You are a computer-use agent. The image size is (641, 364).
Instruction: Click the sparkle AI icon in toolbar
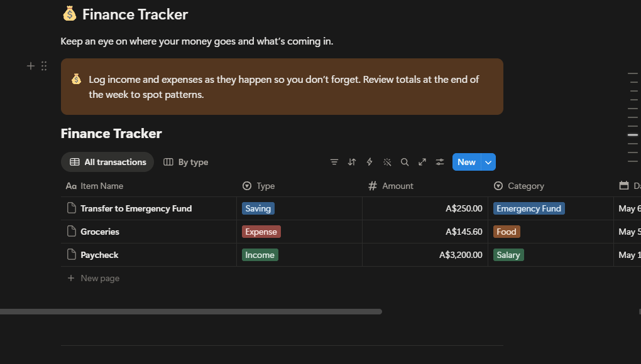(x=387, y=162)
